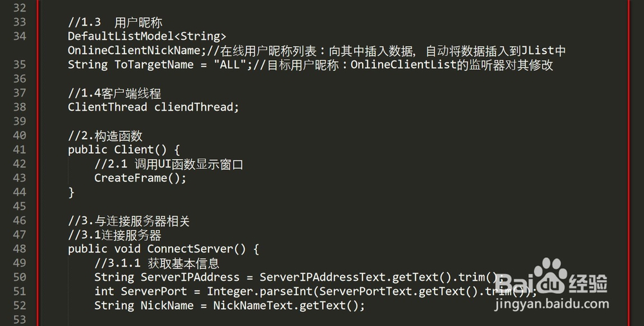Place cursor on DefaultListModel<String> text
Image resolution: width=644 pixels, height=326 pixels.
pyautogui.click(x=147, y=36)
